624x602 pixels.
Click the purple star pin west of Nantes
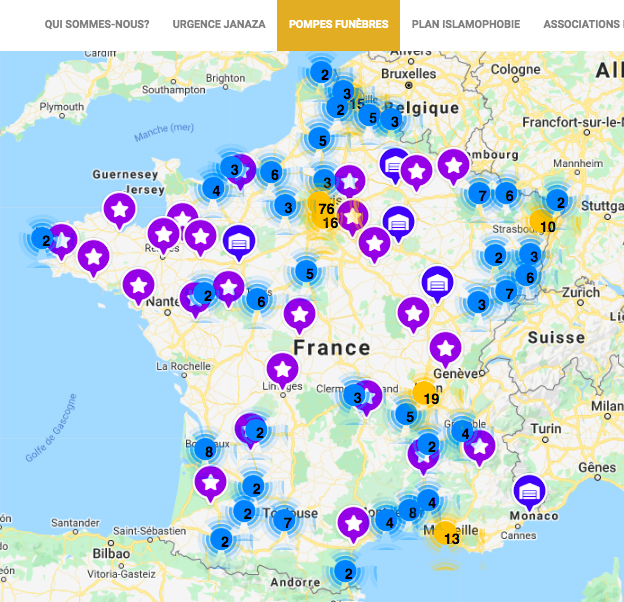(x=138, y=287)
